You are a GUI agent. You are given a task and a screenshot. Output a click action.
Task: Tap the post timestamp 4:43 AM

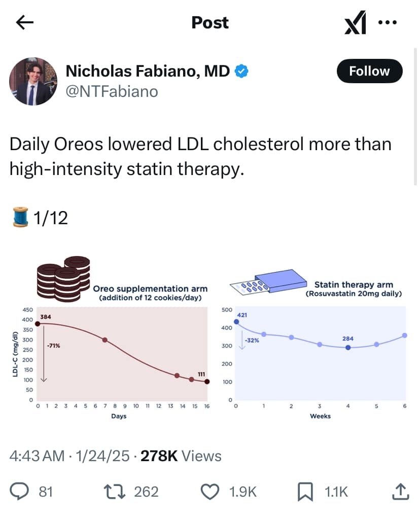click(38, 456)
